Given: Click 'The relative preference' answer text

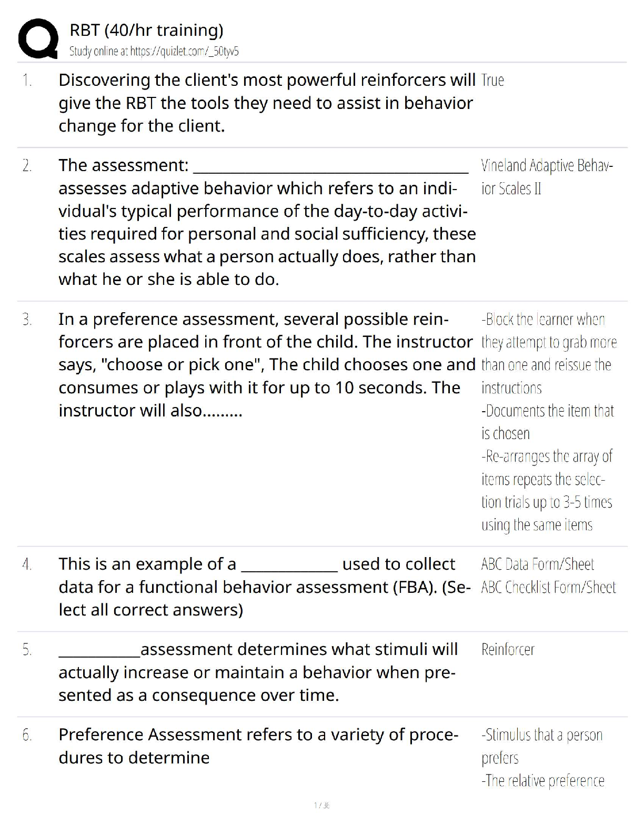Looking at the screenshot, I should (542, 781).
